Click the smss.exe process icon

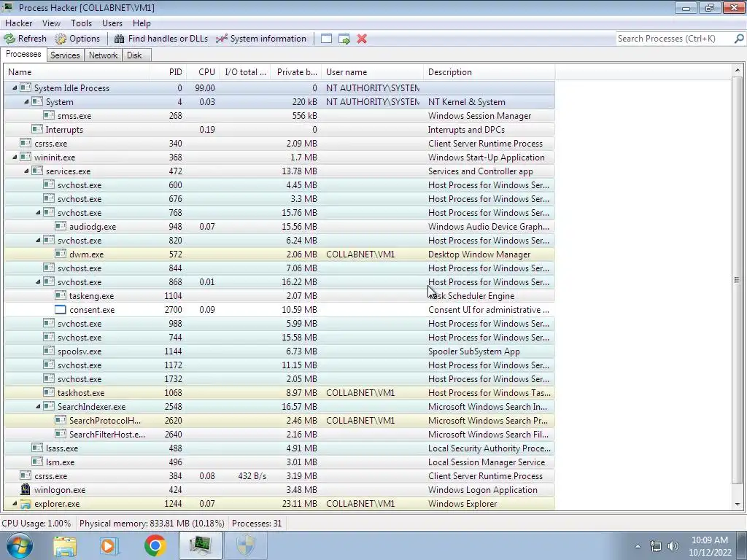tap(49, 115)
